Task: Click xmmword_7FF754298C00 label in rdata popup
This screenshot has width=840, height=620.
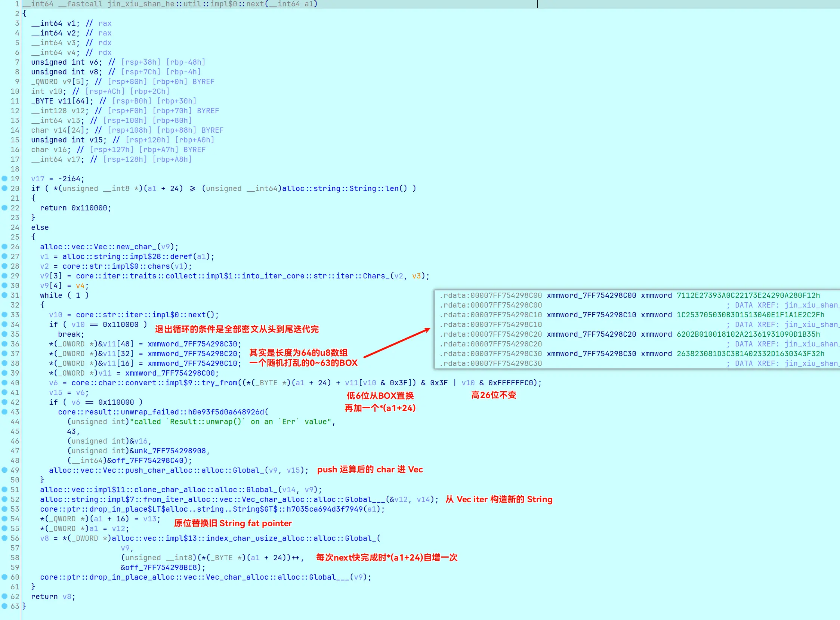Action: [x=591, y=295]
